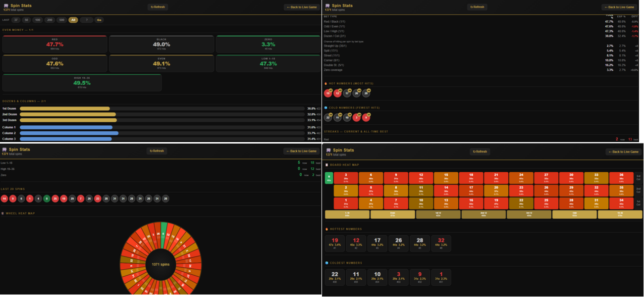Click the fire icon beside Hot Numbers (Most Hits)
644x297 pixels.
(x=326, y=83)
